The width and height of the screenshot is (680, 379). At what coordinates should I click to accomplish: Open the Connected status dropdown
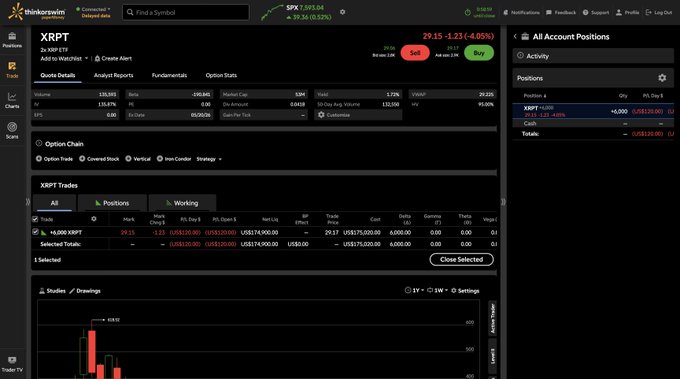93,9
